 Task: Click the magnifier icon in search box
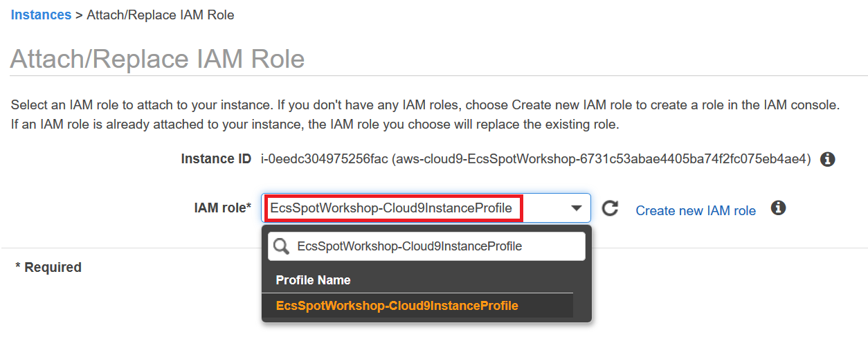click(x=280, y=246)
